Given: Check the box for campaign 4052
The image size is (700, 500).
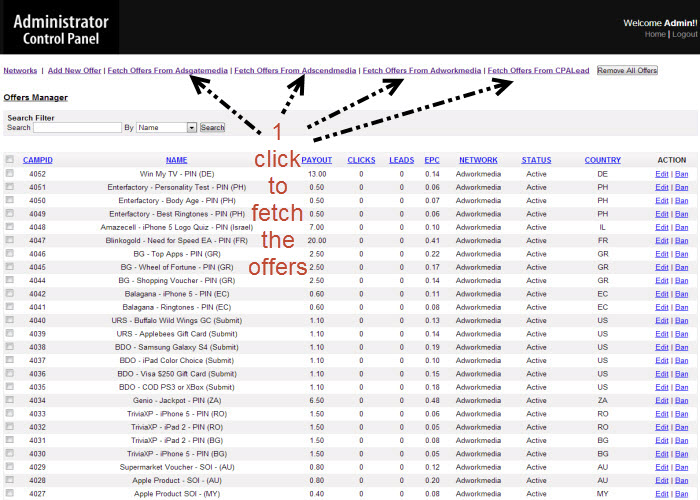Looking at the screenshot, I should point(9,173).
